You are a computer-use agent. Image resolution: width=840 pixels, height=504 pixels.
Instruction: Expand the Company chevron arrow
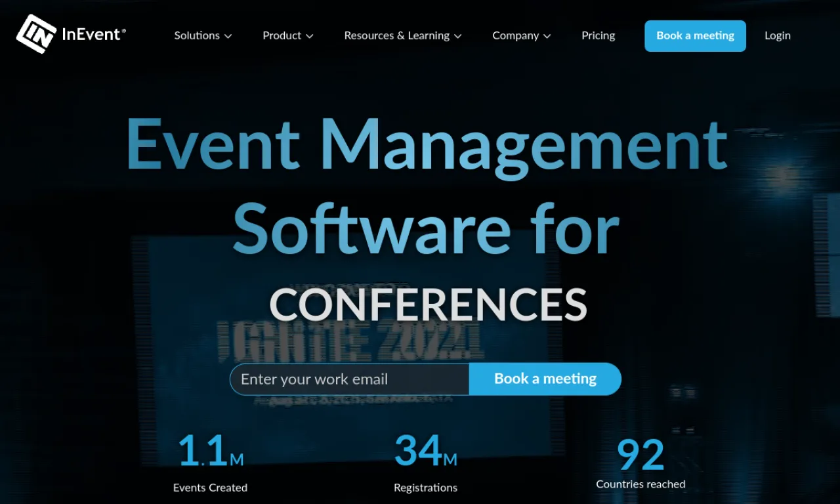click(547, 36)
